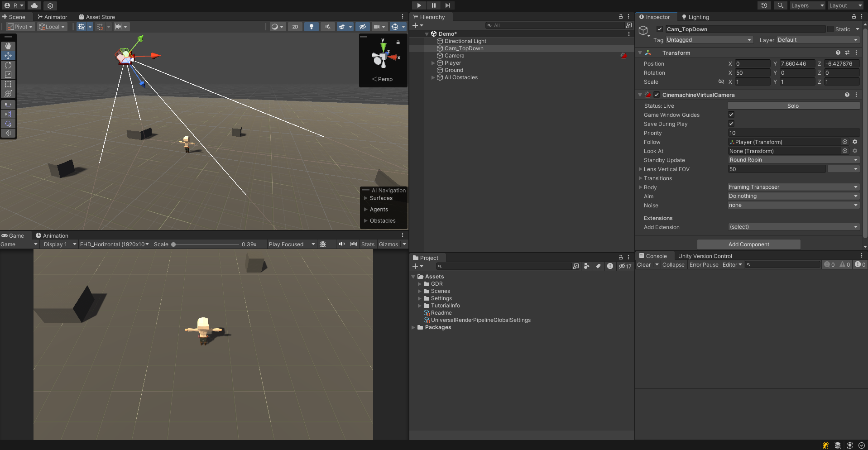
Task: Toggle 2D scene view mode
Action: tap(295, 27)
